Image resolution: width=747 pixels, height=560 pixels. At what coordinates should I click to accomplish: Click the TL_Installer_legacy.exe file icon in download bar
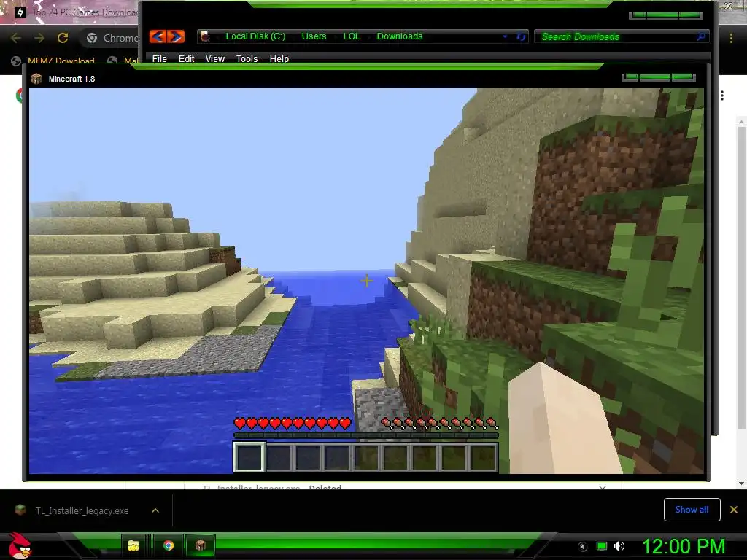point(20,510)
